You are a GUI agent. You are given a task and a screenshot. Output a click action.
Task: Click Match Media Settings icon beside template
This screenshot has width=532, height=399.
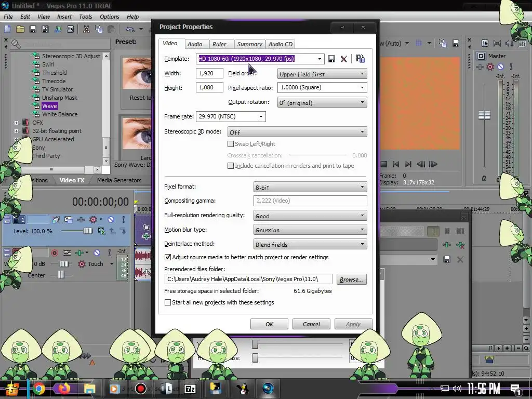click(361, 59)
